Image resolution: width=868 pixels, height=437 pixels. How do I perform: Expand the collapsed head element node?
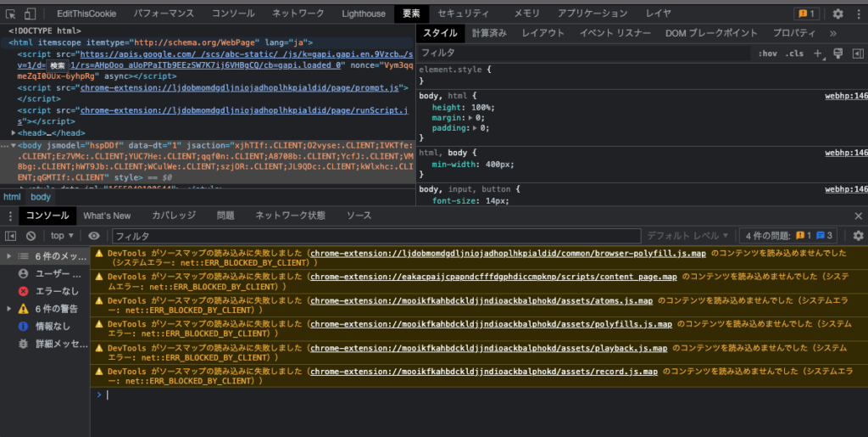tap(14, 133)
